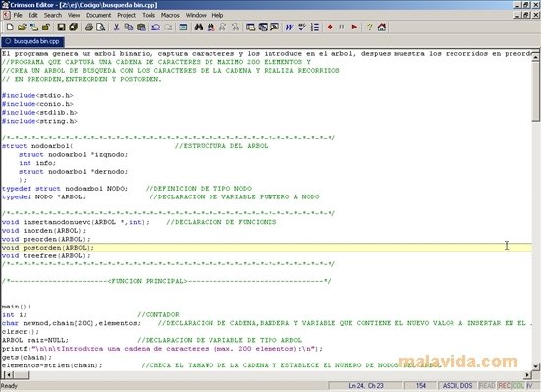Click the comment '//ESTRUCTURA DEL ARBOL'

click(221, 146)
